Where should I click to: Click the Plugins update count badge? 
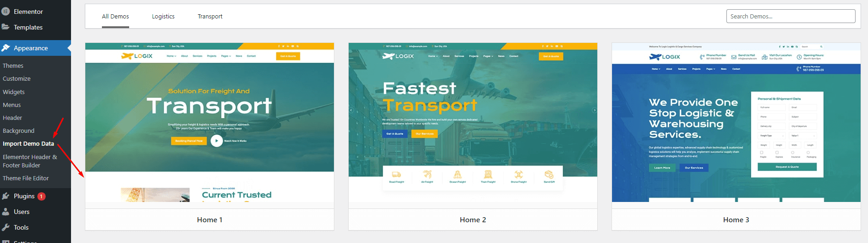pos(41,196)
